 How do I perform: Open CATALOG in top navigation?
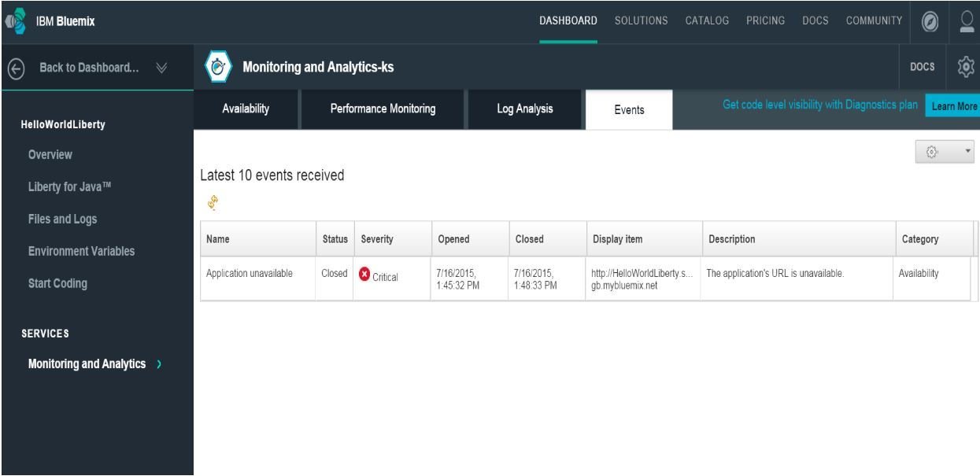click(x=707, y=20)
